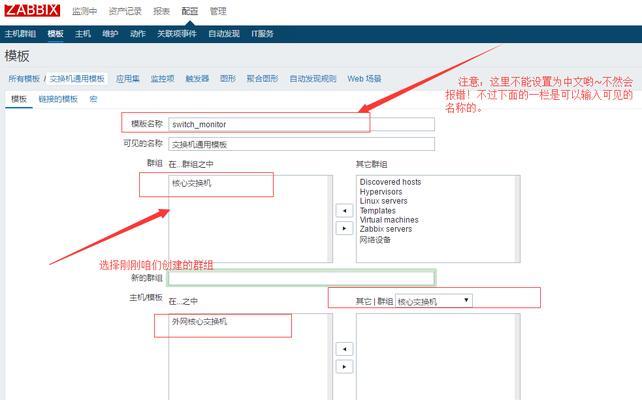This screenshot has height=400, width=642.
Task: Open the 资产记录 top menu
Action: pos(125,11)
